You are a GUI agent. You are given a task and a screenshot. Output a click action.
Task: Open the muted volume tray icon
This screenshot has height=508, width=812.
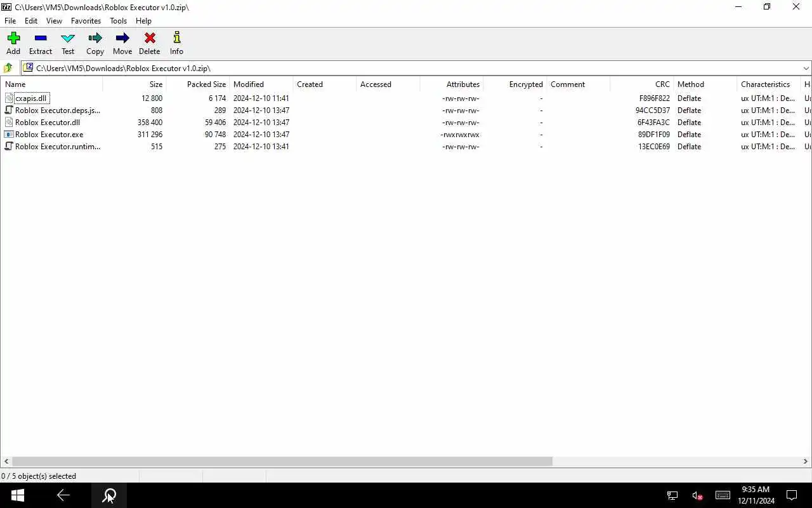coord(697,495)
